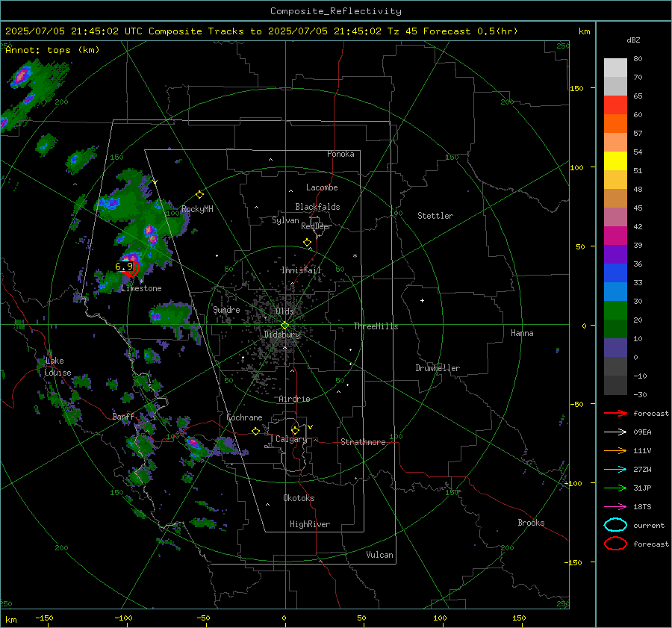Viewport: 672px width, 628px height.
Task: Select the ThreeHills label
Action: point(376,326)
